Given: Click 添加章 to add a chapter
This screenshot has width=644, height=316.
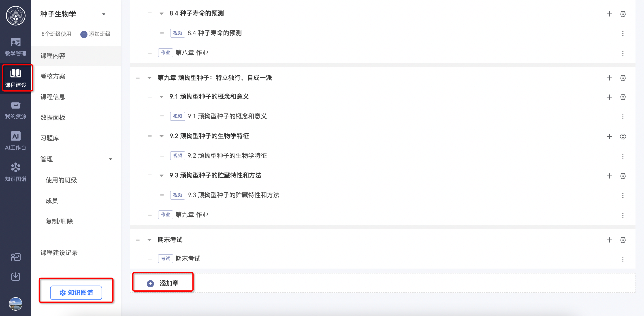Looking at the screenshot, I should click(163, 283).
